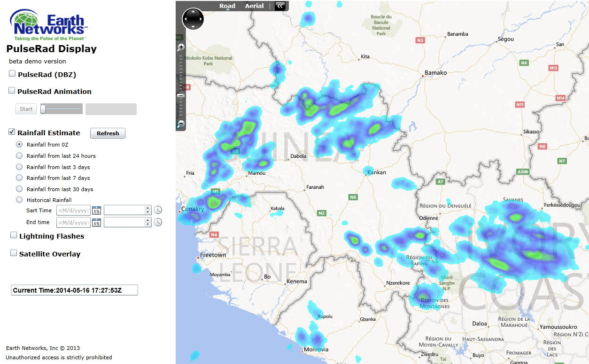Pan the map down with the compass arrow
This screenshot has width=589, height=364.
point(193,27)
